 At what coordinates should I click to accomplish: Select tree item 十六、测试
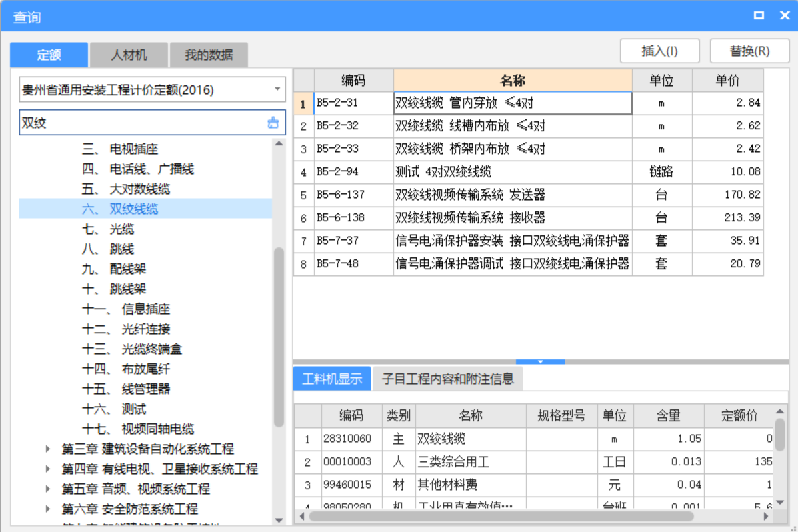114,409
